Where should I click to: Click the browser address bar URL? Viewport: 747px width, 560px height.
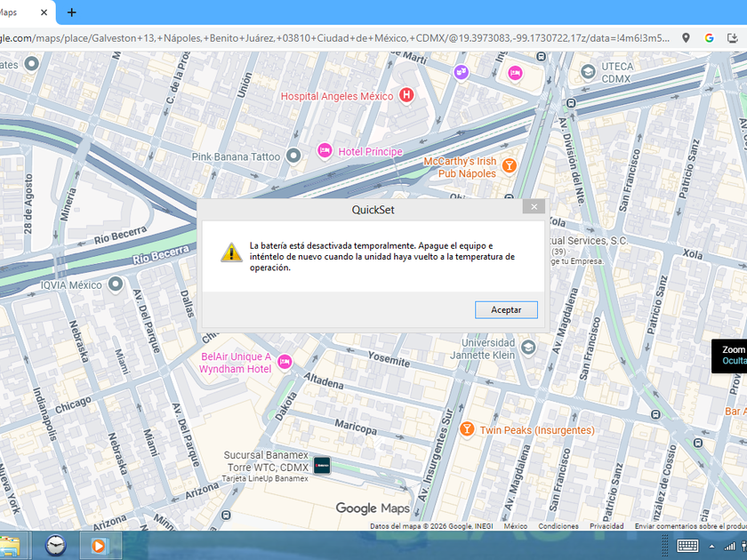coord(334,38)
